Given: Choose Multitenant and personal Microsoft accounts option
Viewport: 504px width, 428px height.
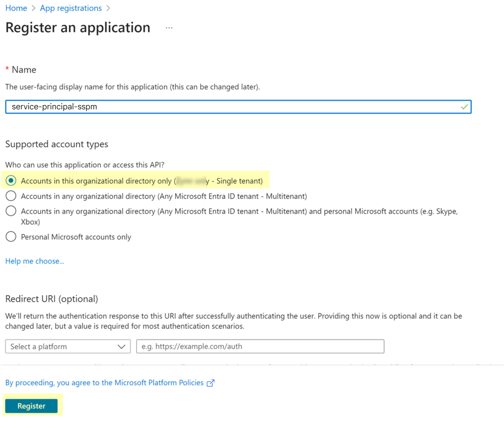Looking at the screenshot, I should 11,211.
